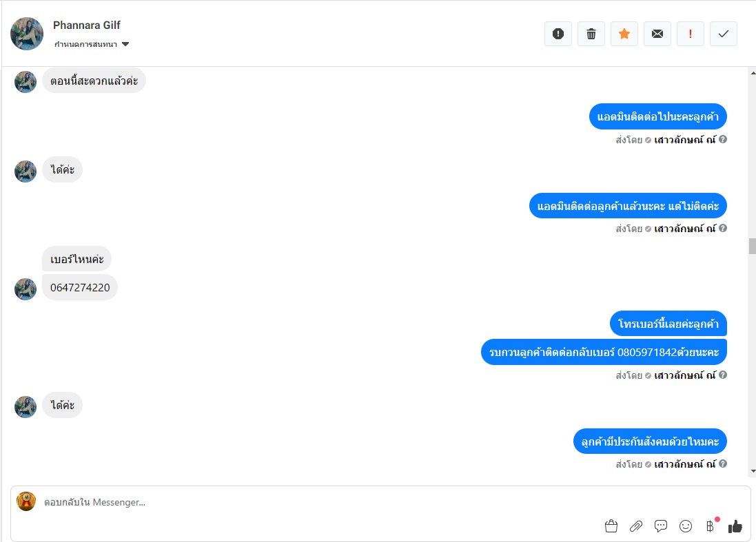Flag conversation as priority with red exclamation
This screenshot has width=756, height=542.
pos(691,34)
